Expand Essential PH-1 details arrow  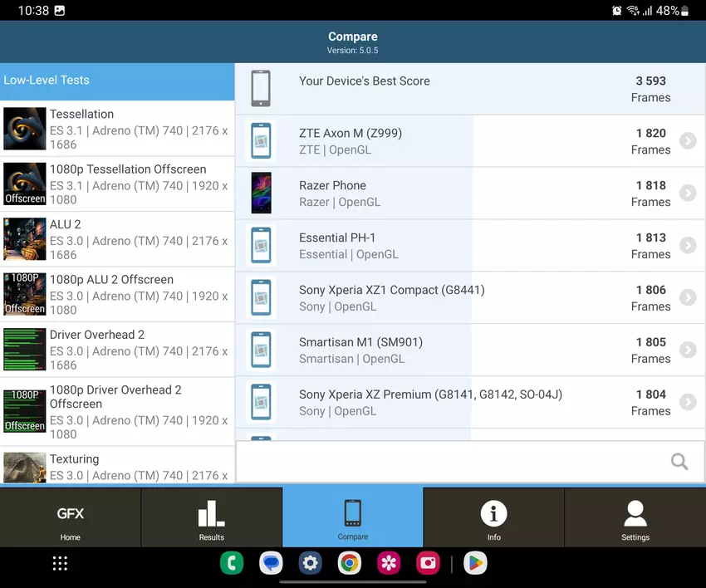(687, 246)
